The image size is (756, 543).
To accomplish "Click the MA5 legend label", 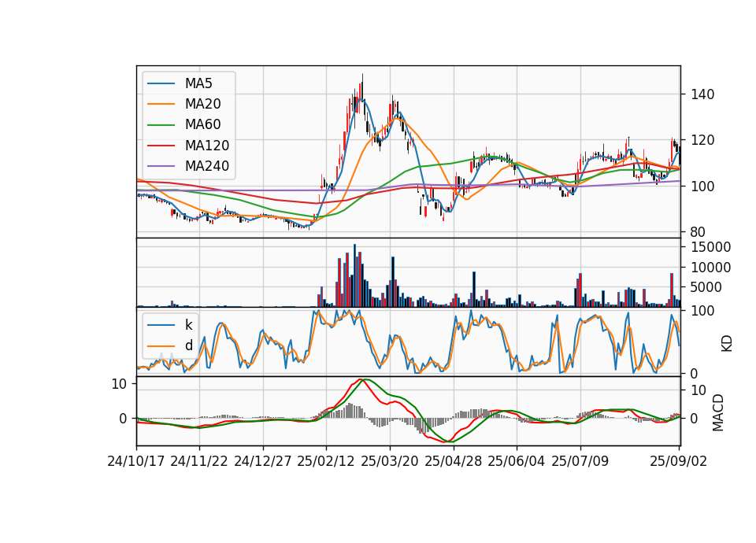I will pos(198,83).
